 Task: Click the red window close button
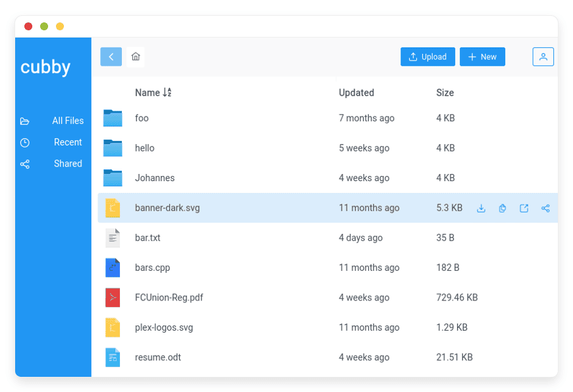(x=28, y=26)
